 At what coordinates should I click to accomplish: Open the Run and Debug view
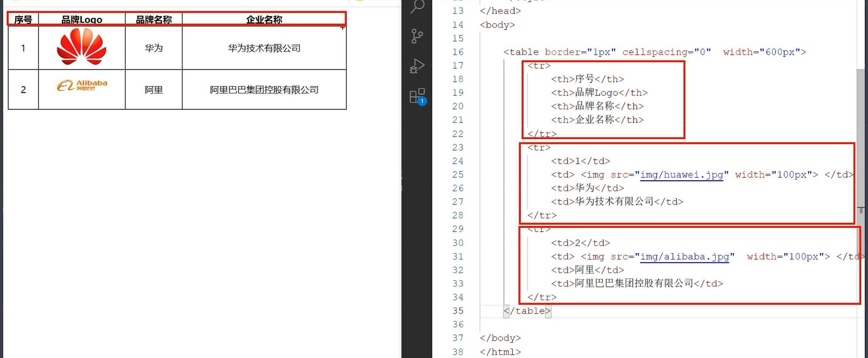pos(417,66)
